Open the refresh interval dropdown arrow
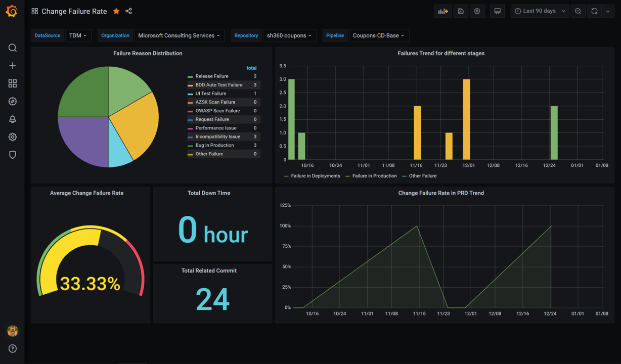The image size is (621, 364). pyautogui.click(x=608, y=11)
